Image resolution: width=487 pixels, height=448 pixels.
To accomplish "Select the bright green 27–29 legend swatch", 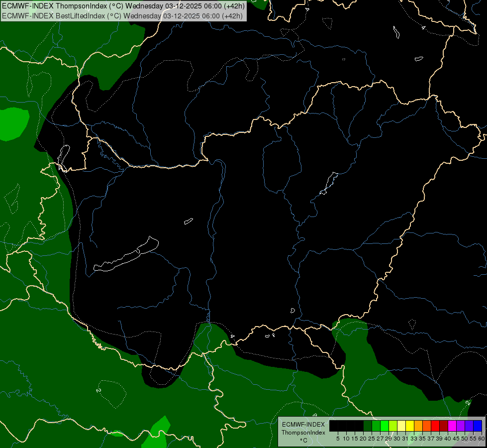I will point(385,426).
